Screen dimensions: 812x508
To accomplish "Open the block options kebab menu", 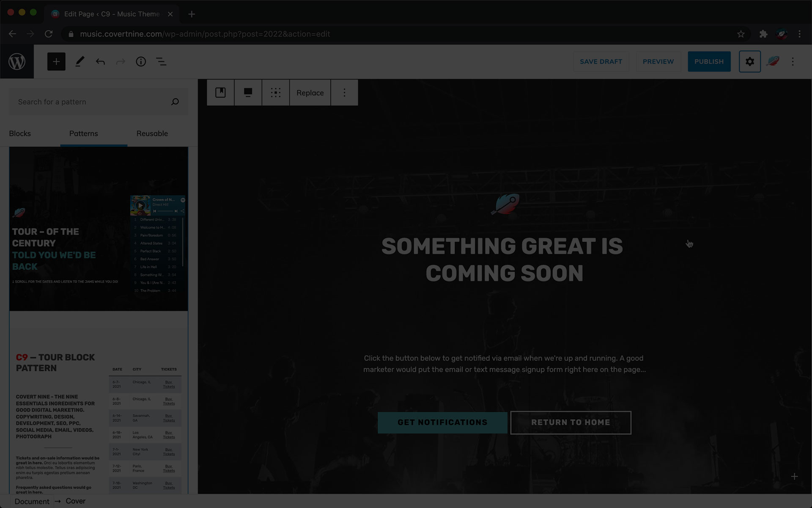I will pyautogui.click(x=344, y=92).
